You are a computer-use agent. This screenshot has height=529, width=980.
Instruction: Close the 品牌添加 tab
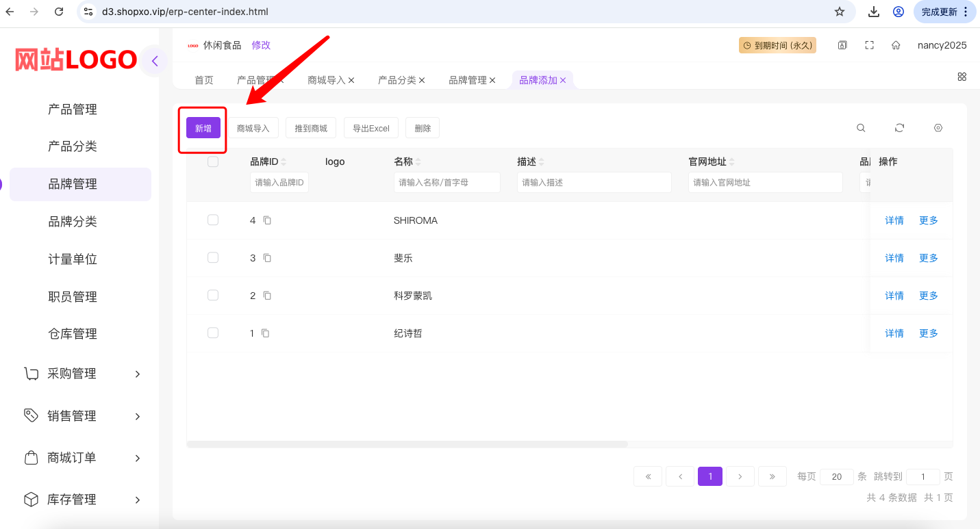tap(563, 80)
